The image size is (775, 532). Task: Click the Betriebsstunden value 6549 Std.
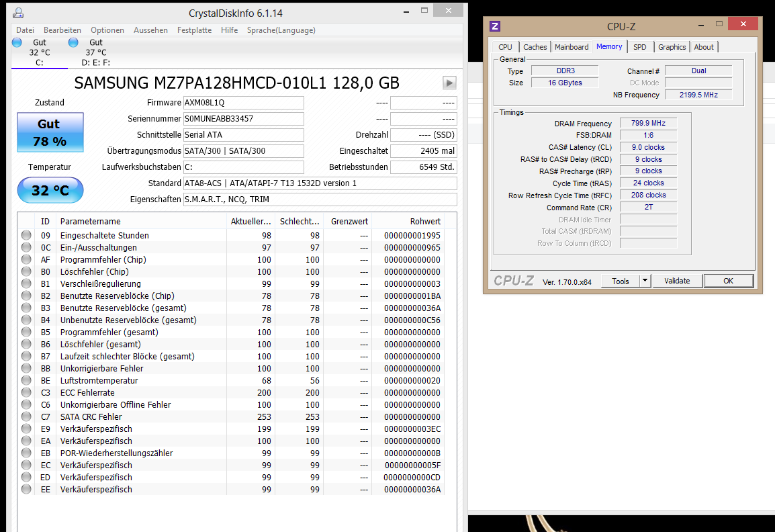pyautogui.click(x=424, y=167)
